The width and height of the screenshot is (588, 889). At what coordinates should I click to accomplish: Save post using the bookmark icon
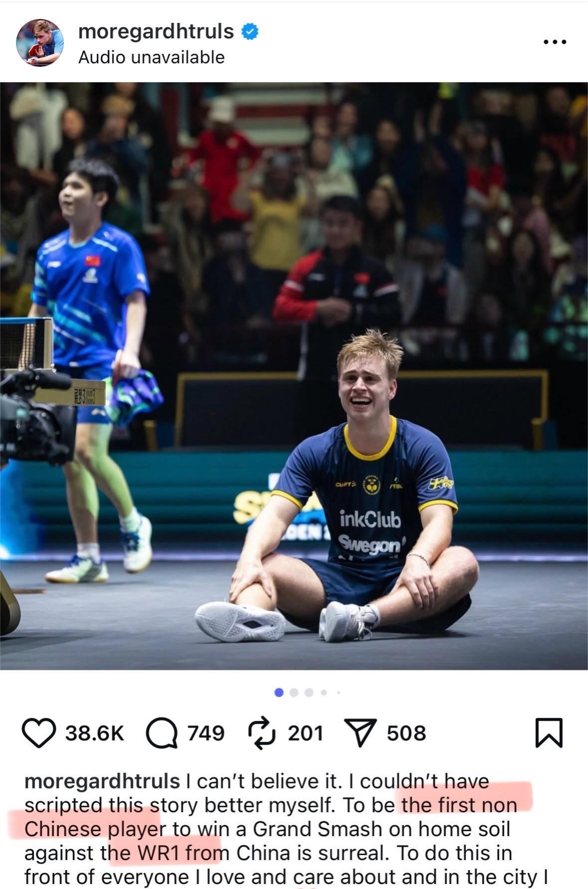coord(549,733)
